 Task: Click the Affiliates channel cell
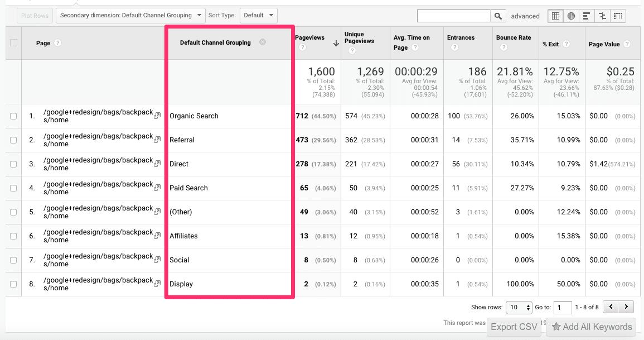pos(183,236)
